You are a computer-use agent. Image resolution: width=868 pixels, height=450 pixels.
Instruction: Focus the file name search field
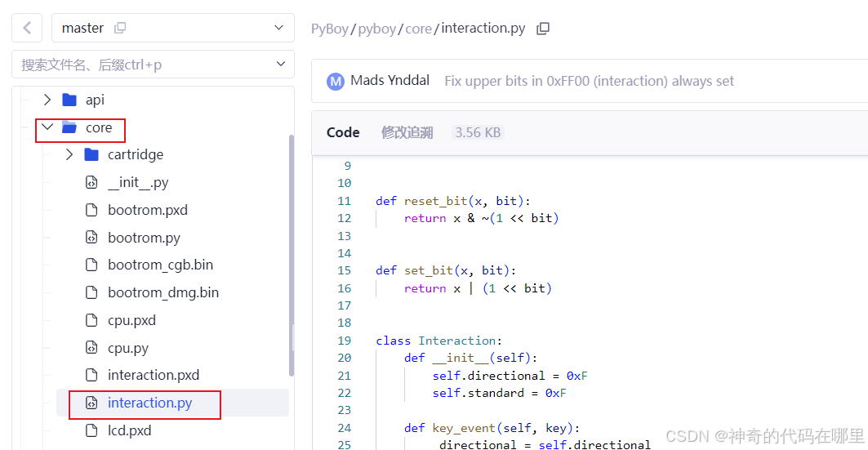click(x=153, y=65)
